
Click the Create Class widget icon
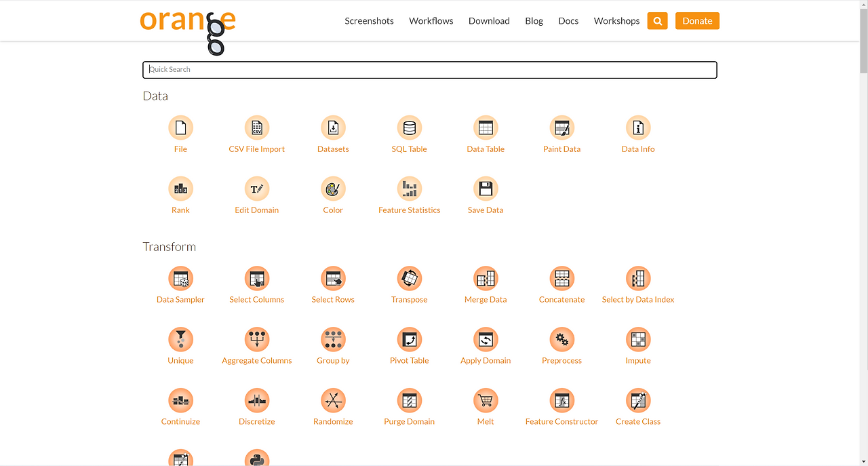tap(638, 400)
